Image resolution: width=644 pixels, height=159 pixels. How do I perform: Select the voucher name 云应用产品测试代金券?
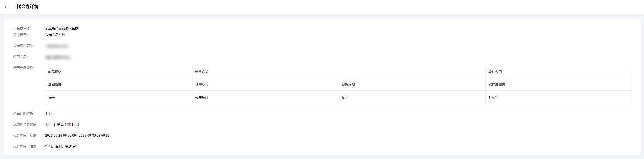coord(62,28)
